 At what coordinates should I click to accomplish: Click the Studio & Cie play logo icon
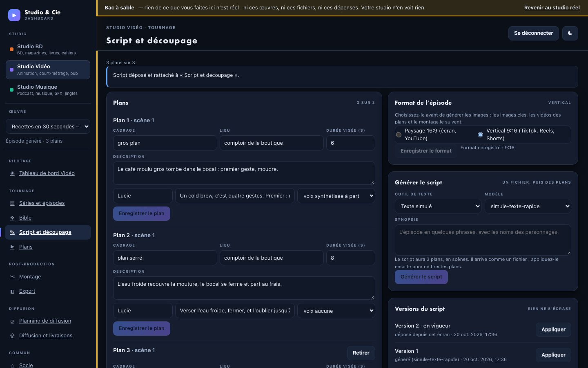pos(14,15)
